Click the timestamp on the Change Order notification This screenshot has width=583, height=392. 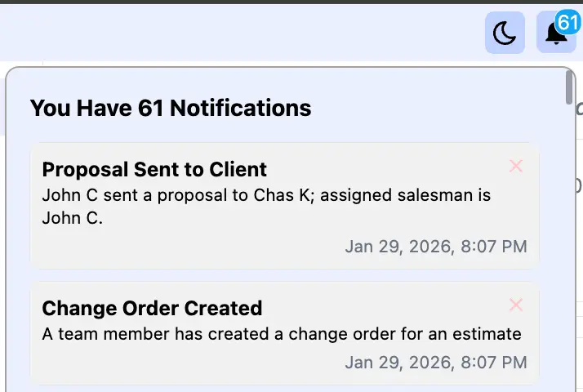point(436,362)
